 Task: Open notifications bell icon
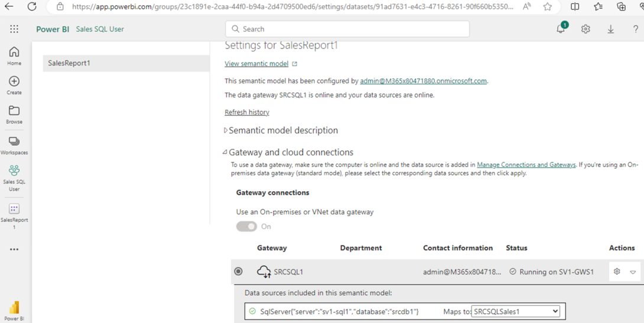pos(561,29)
